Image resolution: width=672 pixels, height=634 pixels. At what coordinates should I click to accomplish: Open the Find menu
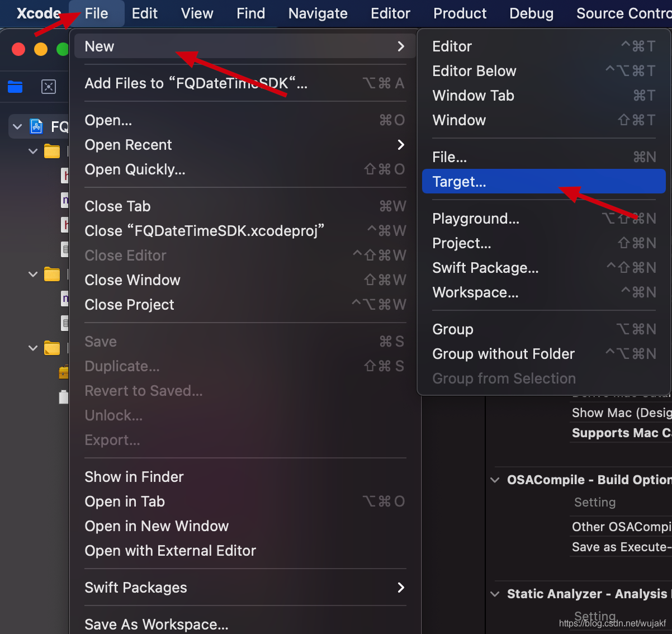point(250,13)
